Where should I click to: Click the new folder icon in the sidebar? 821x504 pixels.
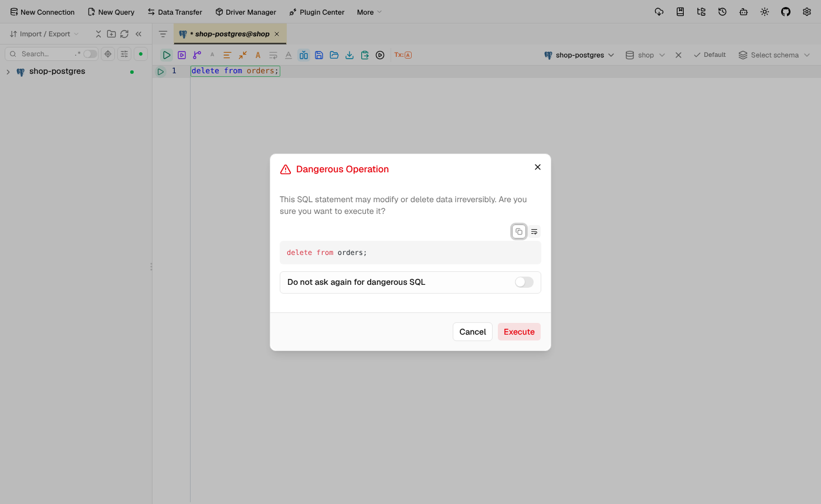(111, 34)
